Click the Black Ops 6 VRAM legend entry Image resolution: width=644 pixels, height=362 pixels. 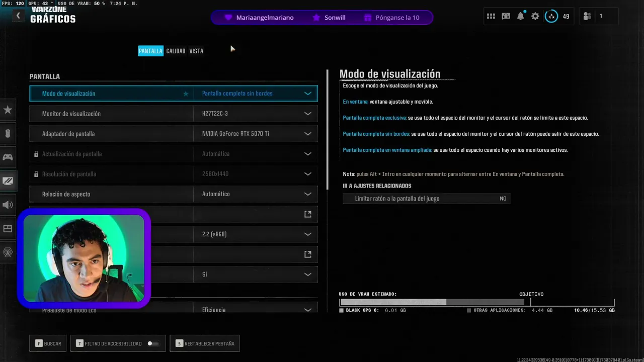point(373,311)
